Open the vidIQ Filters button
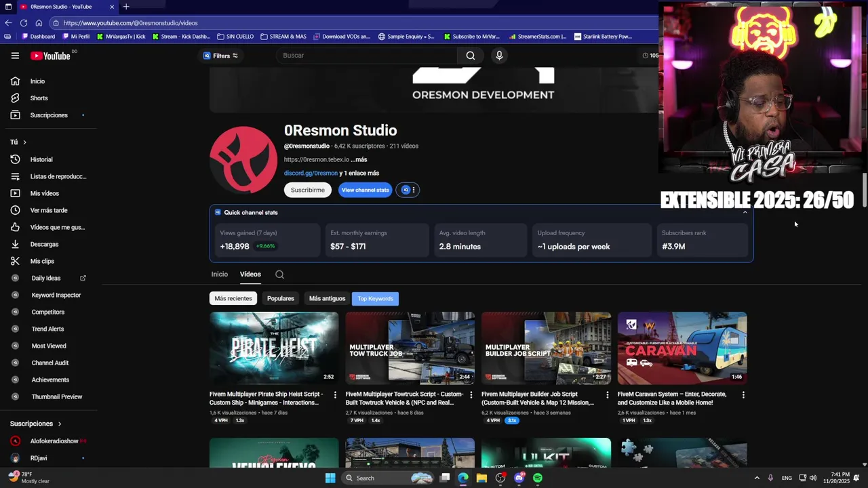 click(x=221, y=56)
